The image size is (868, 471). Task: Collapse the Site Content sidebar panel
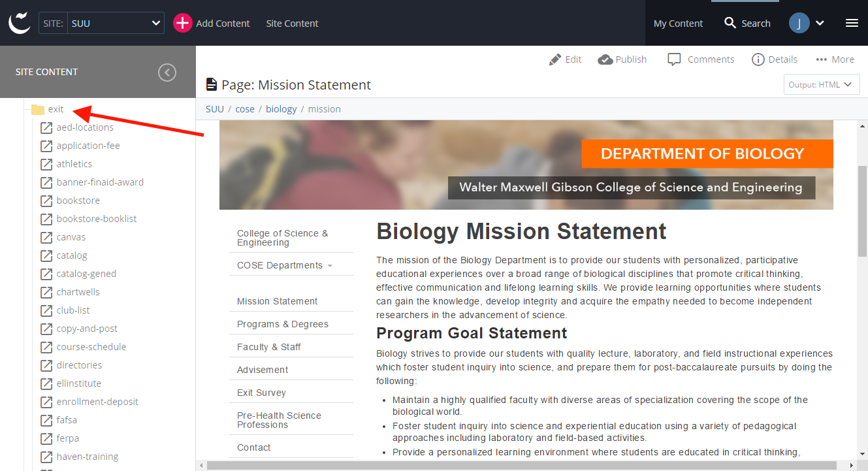(x=167, y=73)
